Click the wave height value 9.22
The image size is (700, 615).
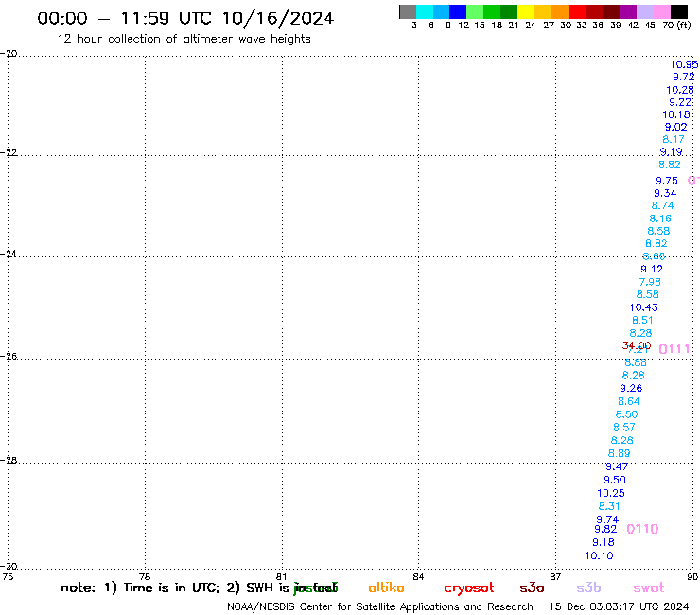(680, 102)
